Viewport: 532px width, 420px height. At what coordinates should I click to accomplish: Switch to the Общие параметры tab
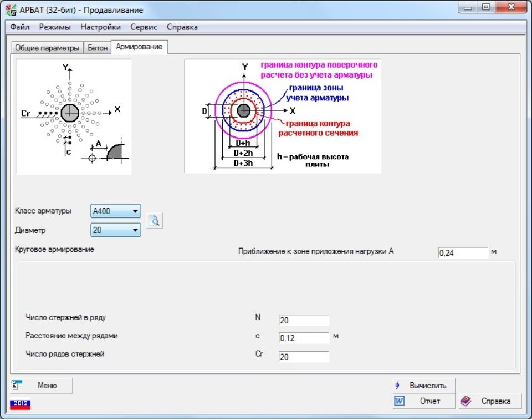47,48
